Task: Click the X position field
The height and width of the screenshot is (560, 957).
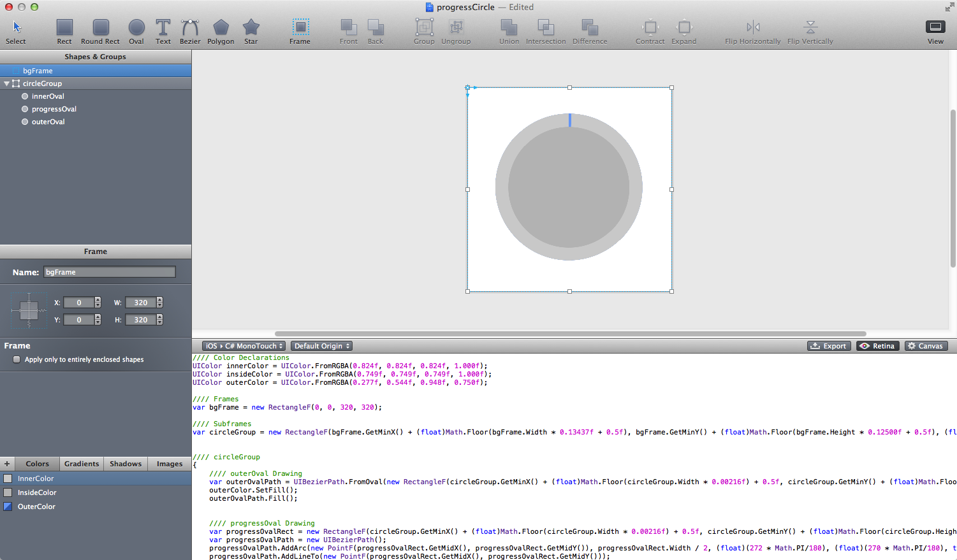Action: (79, 303)
